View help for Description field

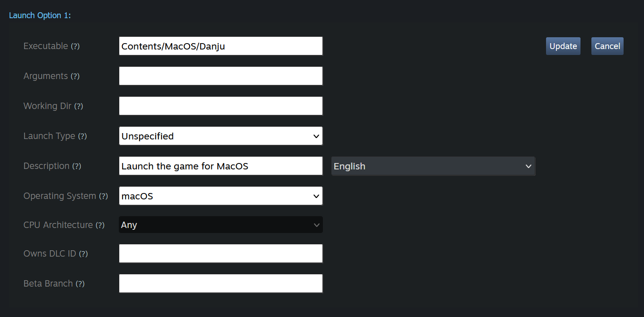(x=78, y=166)
